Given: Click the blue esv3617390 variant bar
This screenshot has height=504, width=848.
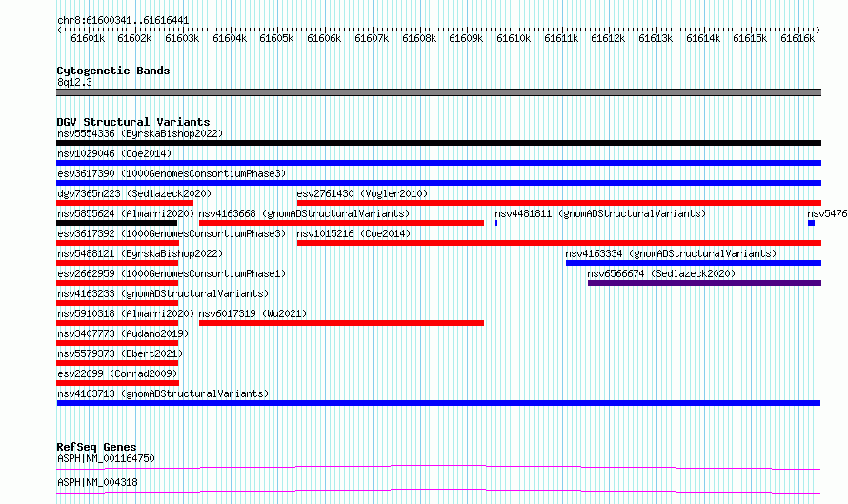Looking at the screenshot, I should 438,183.
